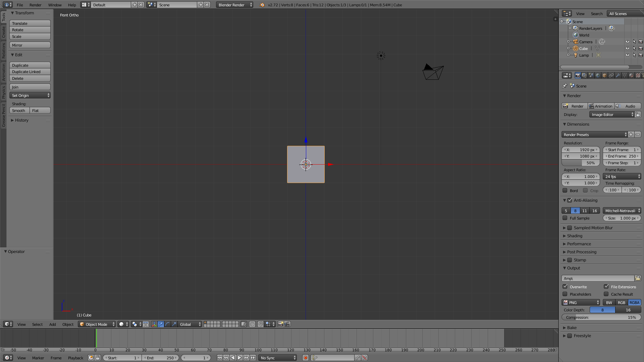This screenshot has height=362, width=644.
Task: Click the Duplicate Linked button
Action: 30,72
